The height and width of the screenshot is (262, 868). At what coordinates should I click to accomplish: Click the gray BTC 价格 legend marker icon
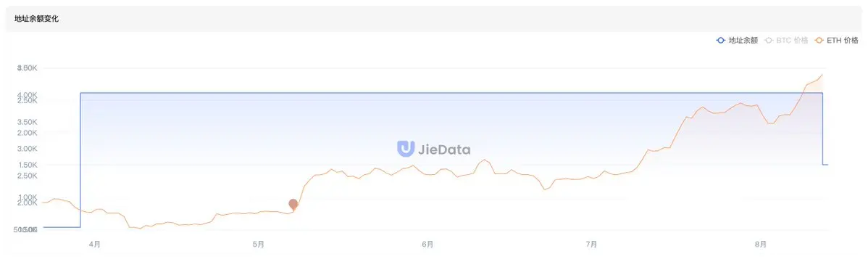tap(769, 41)
